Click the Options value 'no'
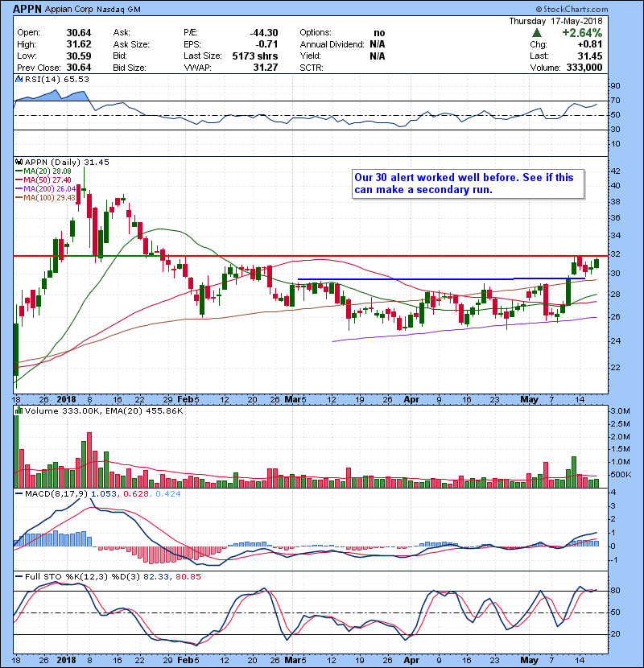644x668 pixels. tap(379, 33)
